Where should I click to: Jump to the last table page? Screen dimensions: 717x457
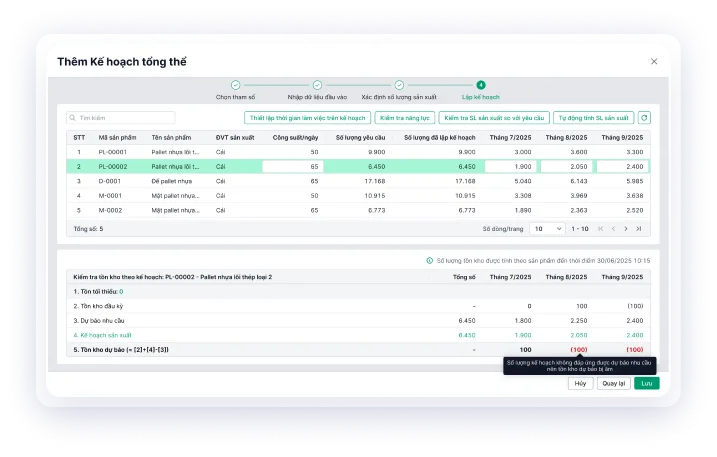[640, 229]
